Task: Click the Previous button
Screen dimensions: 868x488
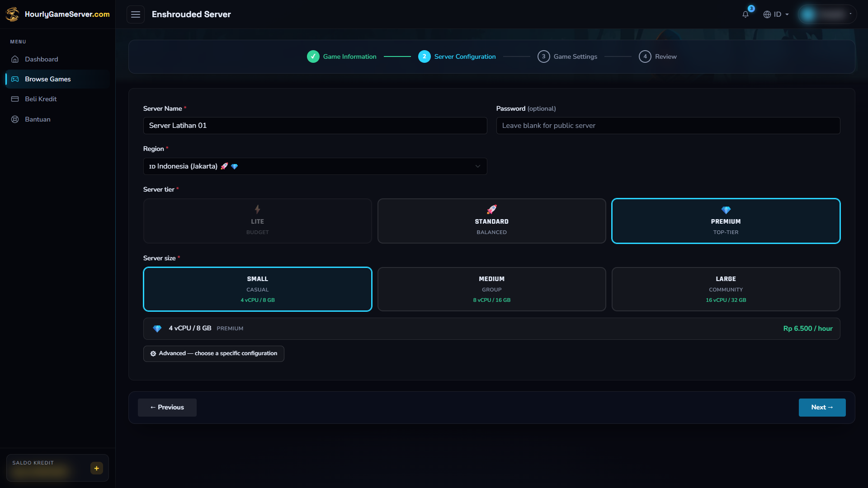Action: (x=167, y=408)
